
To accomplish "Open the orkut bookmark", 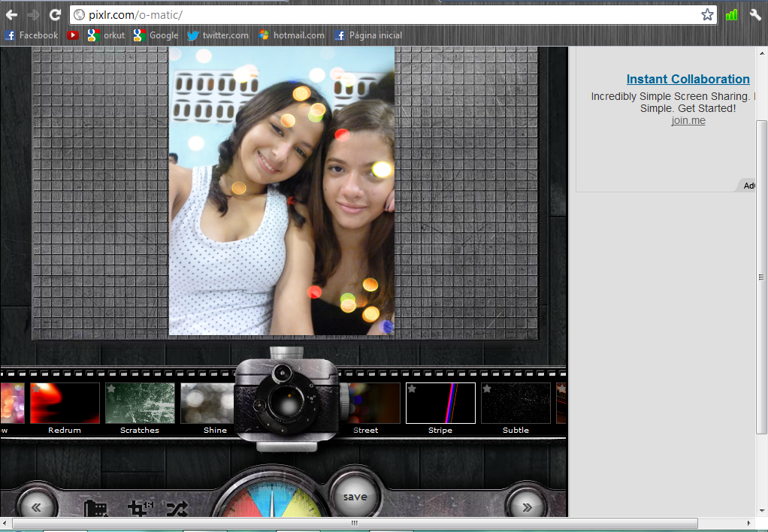I will 106,35.
